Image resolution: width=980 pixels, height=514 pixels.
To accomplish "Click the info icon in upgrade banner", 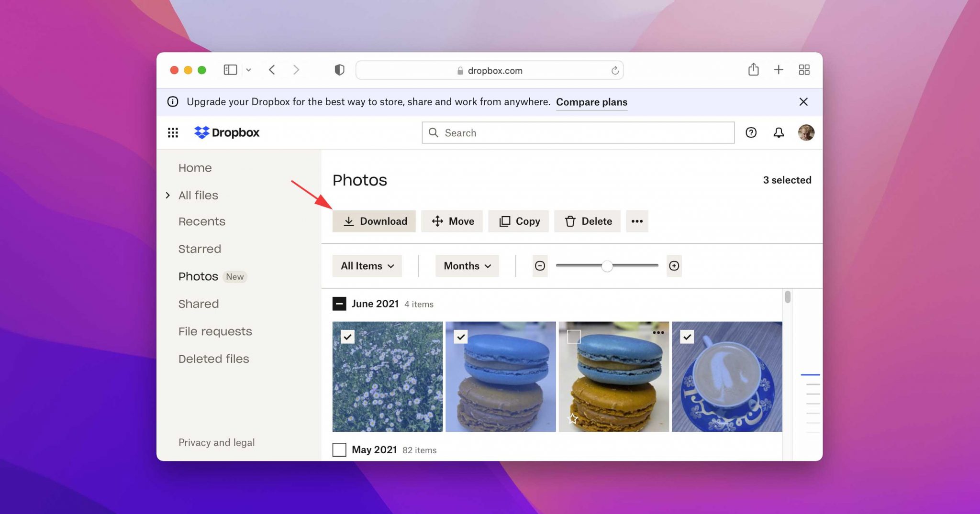I will coord(173,101).
